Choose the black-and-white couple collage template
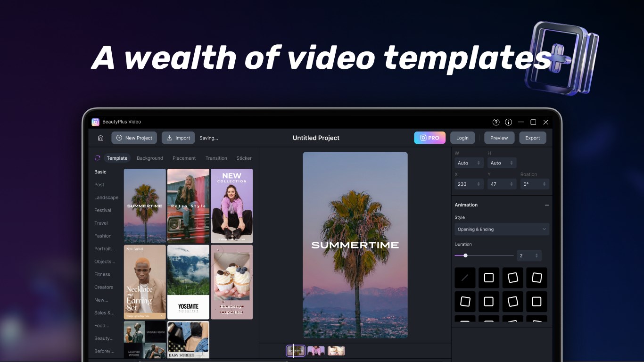 (x=145, y=340)
